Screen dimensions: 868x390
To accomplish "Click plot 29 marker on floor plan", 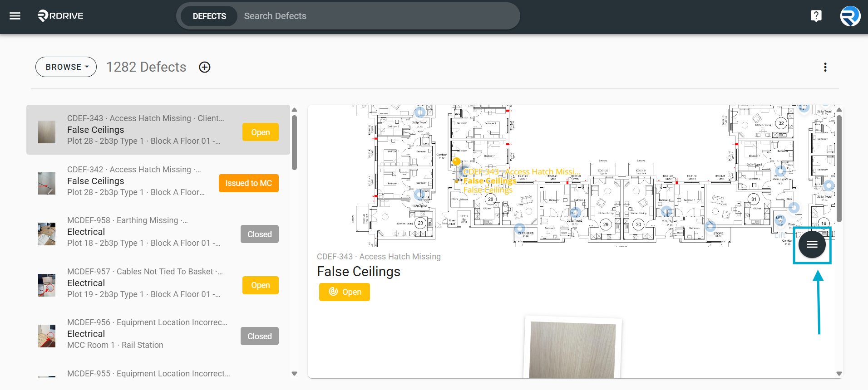I will click(606, 224).
